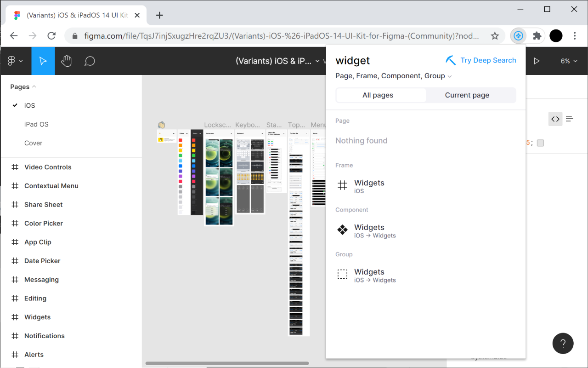Click the site lock icon
The image size is (588, 368).
click(74, 36)
